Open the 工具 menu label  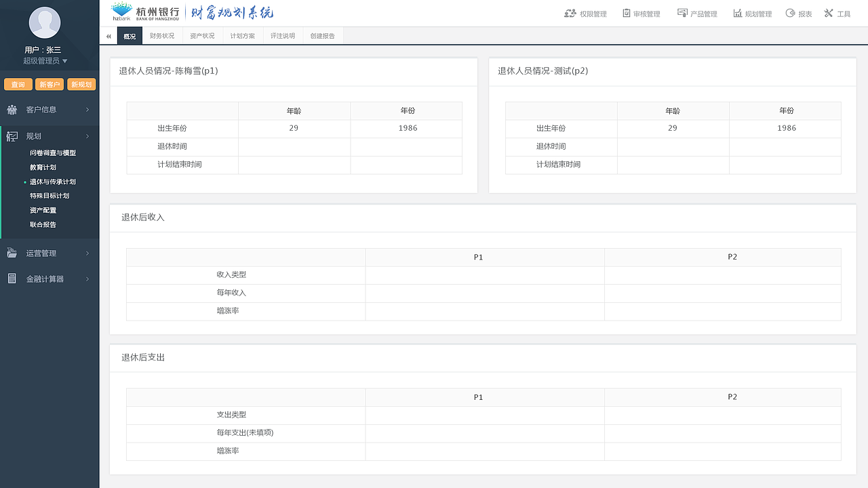point(844,14)
